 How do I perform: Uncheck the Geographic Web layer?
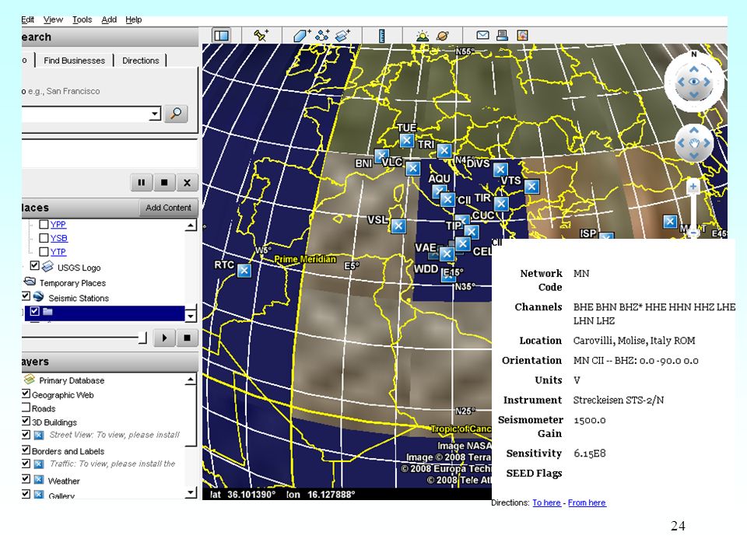click(26, 394)
